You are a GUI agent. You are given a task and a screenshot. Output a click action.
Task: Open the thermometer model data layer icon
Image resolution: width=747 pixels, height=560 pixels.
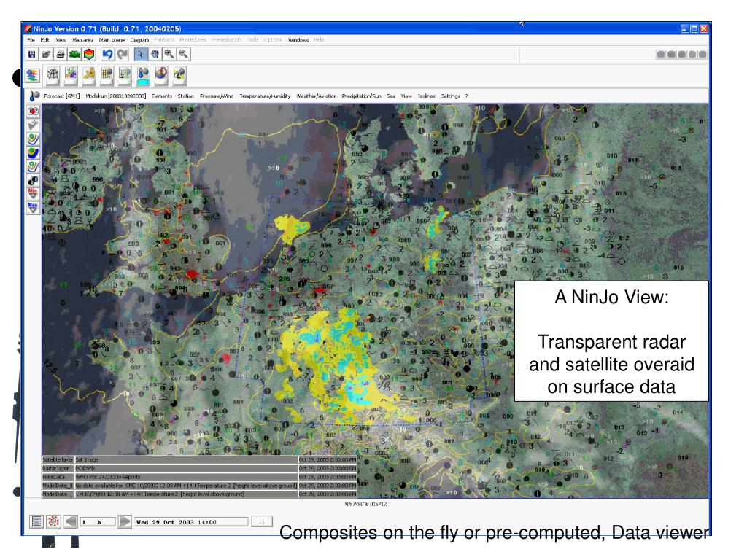click(x=143, y=75)
